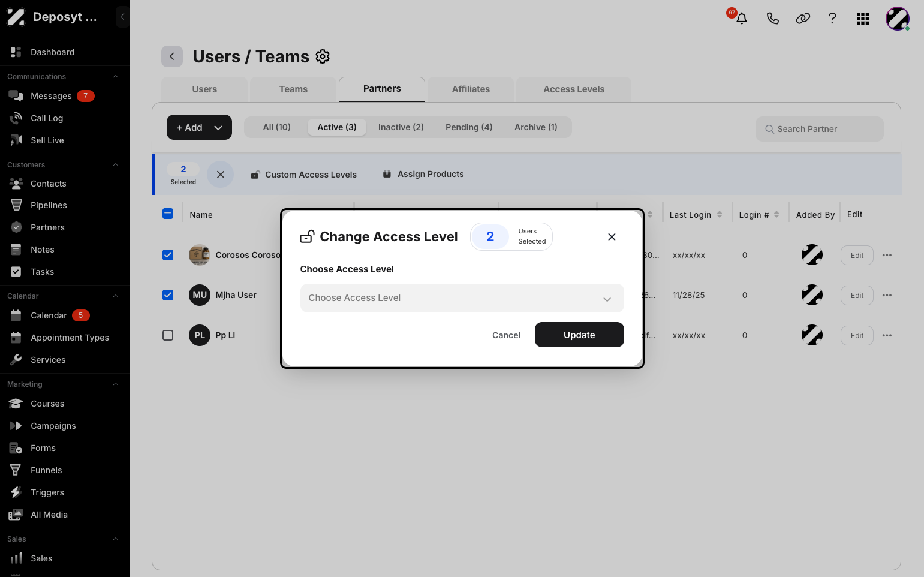
Task: Click Cancel in the dialog
Action: (506, 335)
